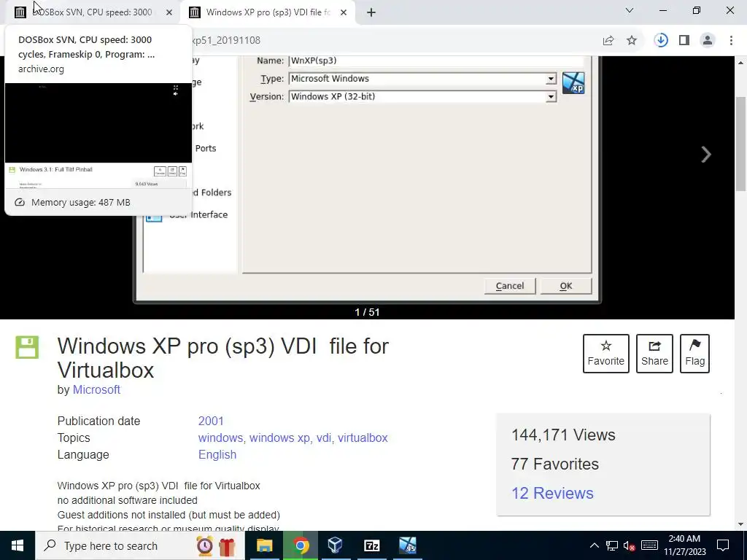Image resolution: width=747 pixels, height=560 pixels.
Task: Open 7-Zip from the taskbar
Action: tap(371, 545)
